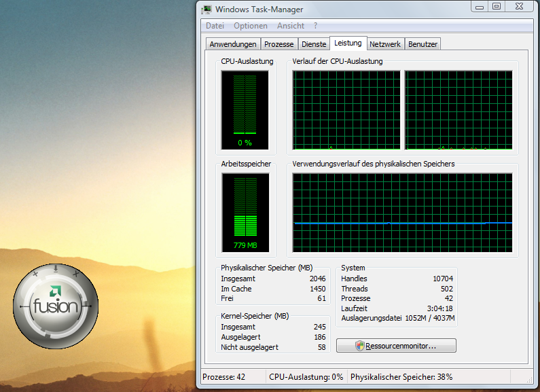
Task: Click 'Verwendungsverlauf des physikalischen Speichers' heading
Action: [x=374, y=164]
